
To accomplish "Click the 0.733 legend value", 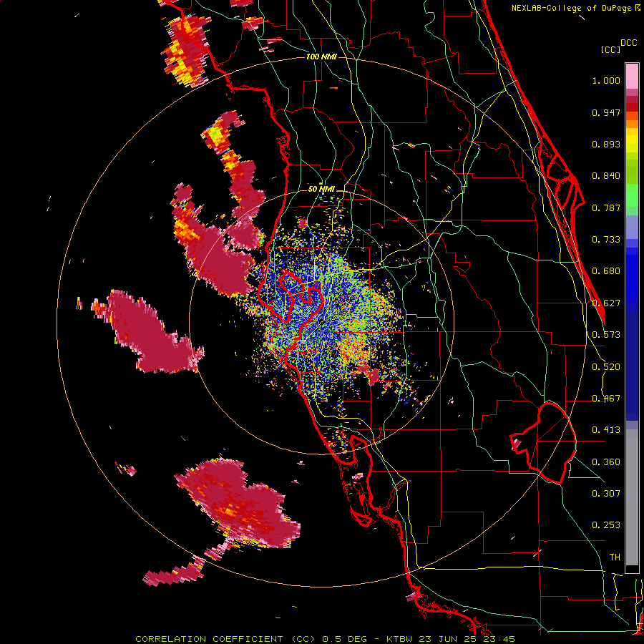I will pos(606,240).
